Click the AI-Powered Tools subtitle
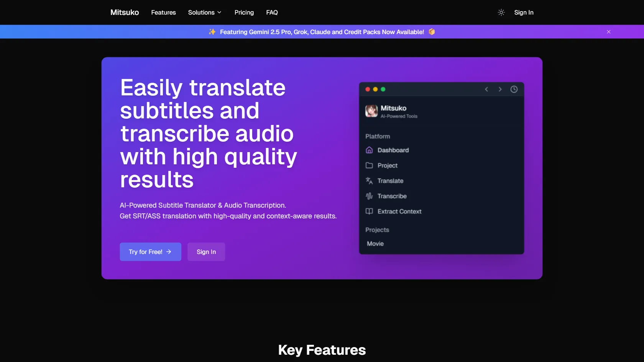The width and height of the screenshot is (644, 362). pyautogui.click(x=399, y=116)
